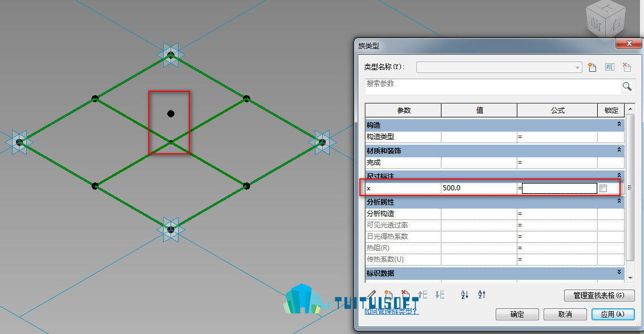The width and height of the screenshot is (644, 334).
Task: Click the 确定 button
Action: (517, 314)
